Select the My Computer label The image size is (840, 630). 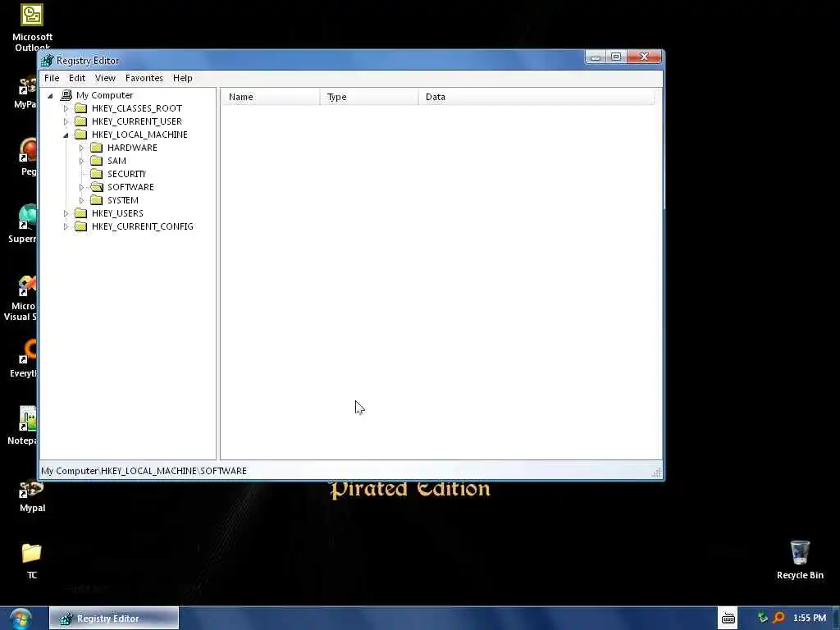104,95
